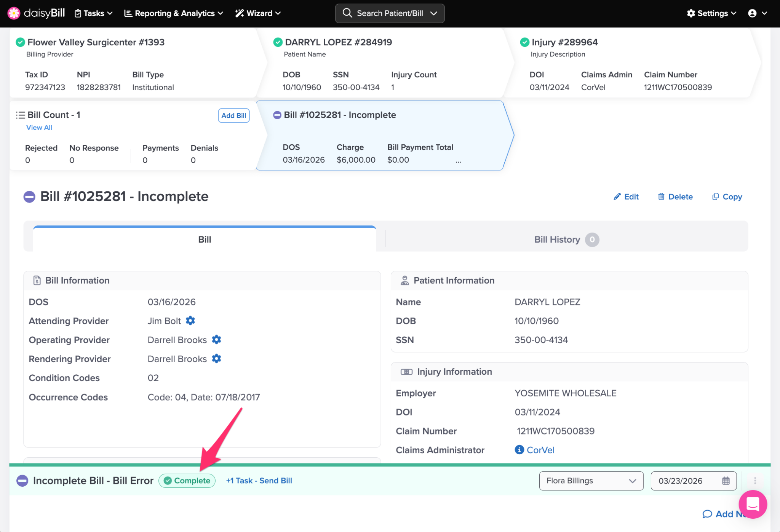
Task: Click Edit bill pencil link
Action: coord(626,197)
